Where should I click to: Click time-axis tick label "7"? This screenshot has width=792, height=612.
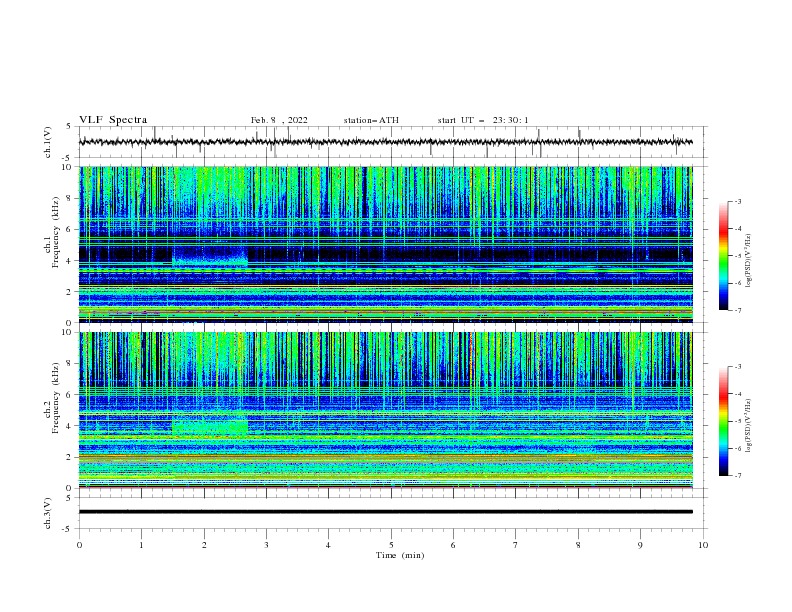pos(516,545)
